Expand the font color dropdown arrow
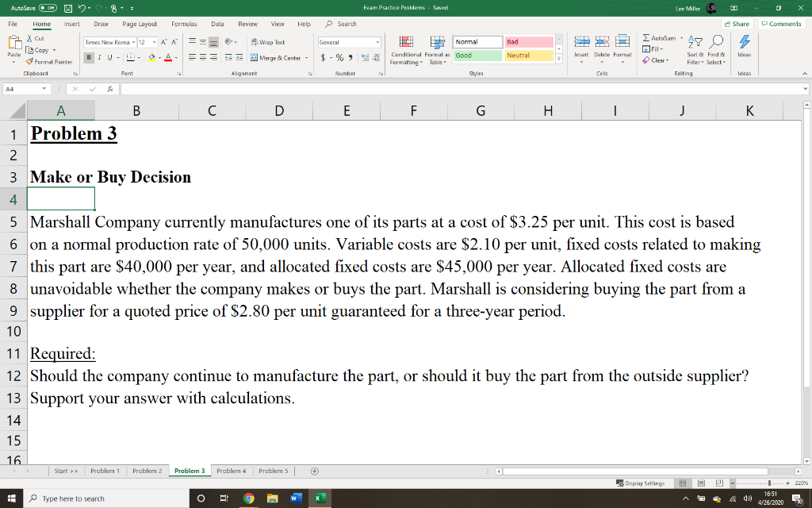Image resolution: width=812 pixels, height=508 pixels. click(176, 57)
